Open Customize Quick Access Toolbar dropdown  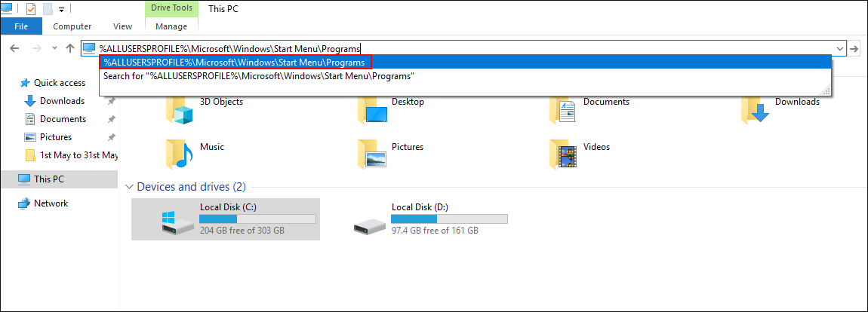point(61,9)
